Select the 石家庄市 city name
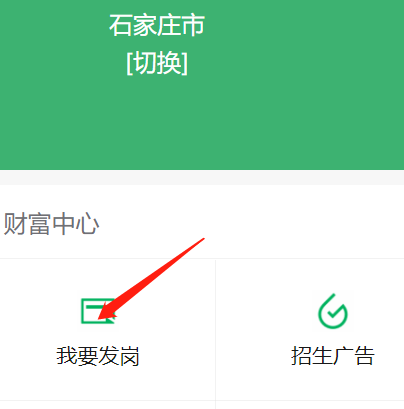The height and width of the screenshot is (409, 404). (x=157, y=25)
